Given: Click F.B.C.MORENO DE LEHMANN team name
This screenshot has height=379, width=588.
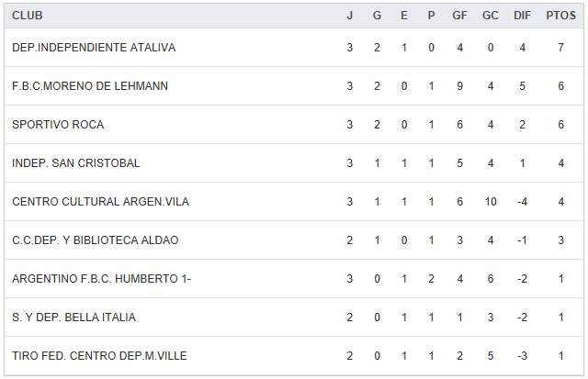Looking at the screenshot, I should click(90, 86).
